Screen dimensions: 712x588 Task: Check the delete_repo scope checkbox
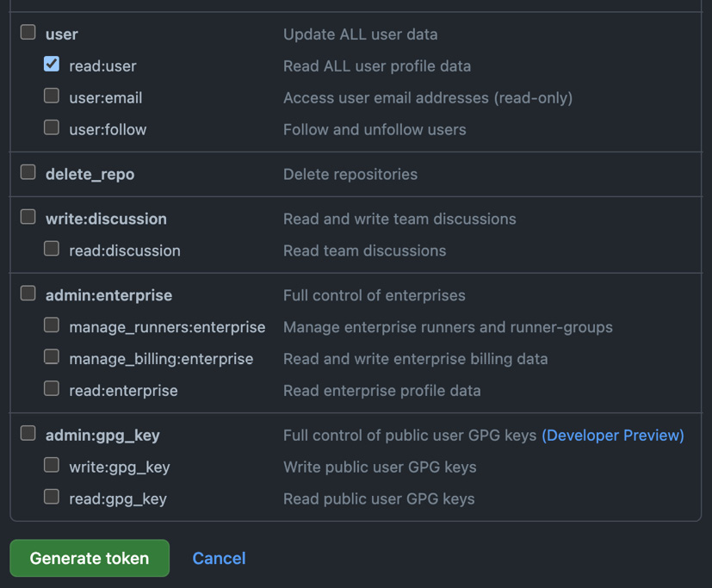(x=27, y=171)
